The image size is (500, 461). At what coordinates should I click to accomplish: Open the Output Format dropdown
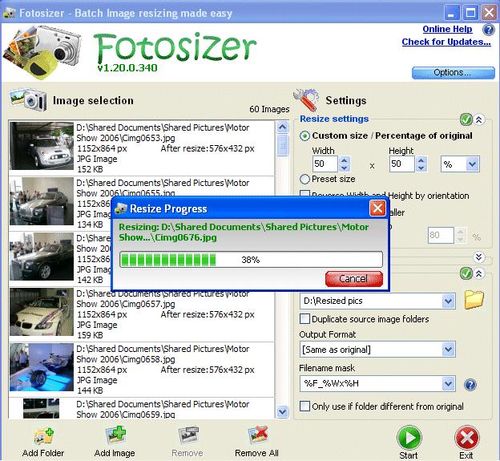click(448, 350)
